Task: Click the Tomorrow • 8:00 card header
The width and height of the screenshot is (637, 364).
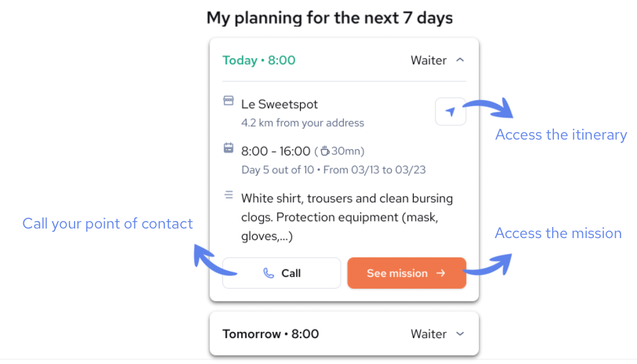Action: (271, 334)
